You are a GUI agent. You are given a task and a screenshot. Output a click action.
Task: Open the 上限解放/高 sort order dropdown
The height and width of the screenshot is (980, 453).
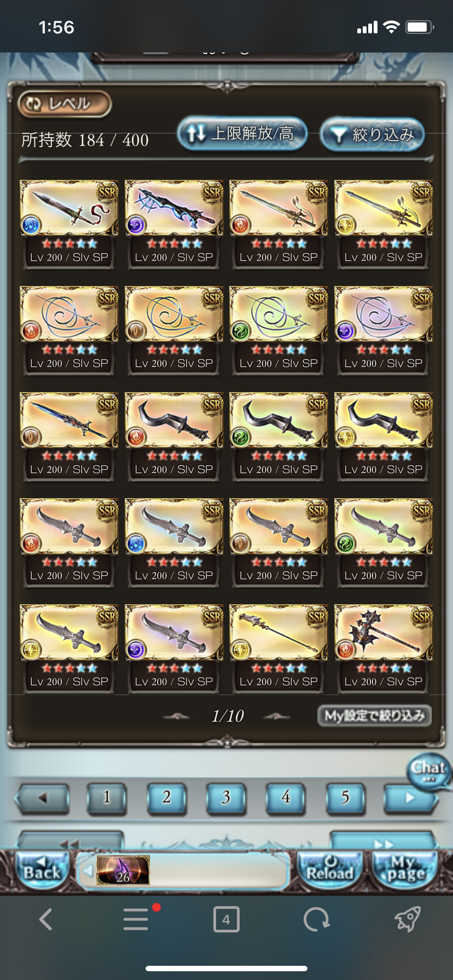[x=242, y=133]
